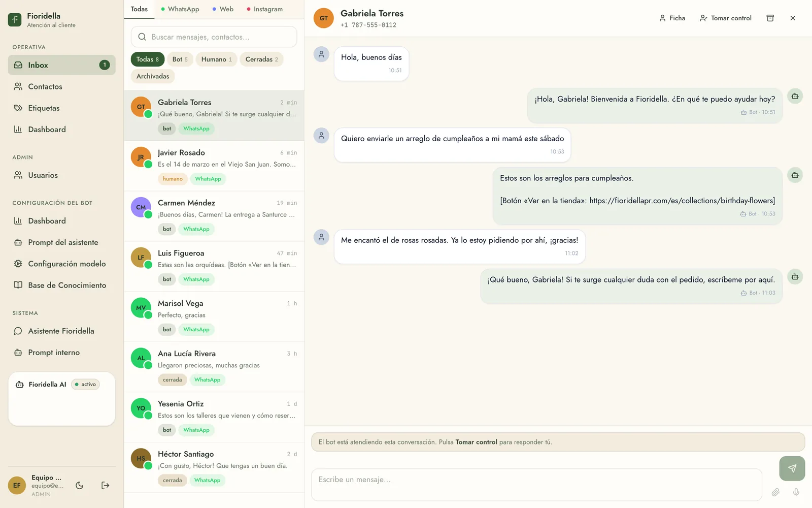Open the bot configuration Dashboard item
812x508 pixels.
(61, 221)
